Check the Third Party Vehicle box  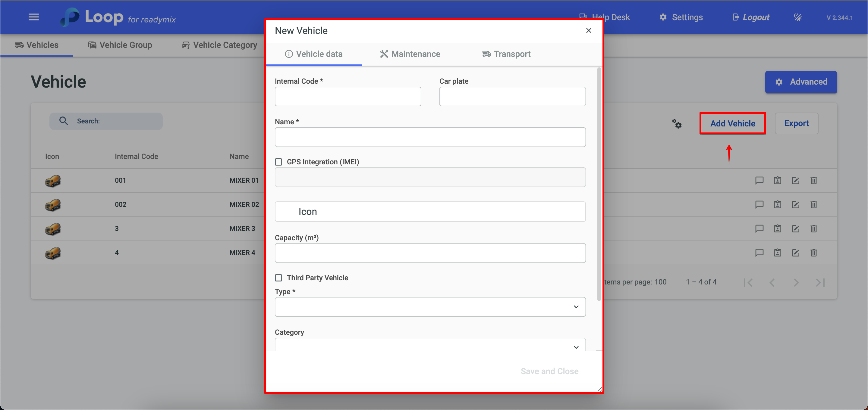[279, 278]
